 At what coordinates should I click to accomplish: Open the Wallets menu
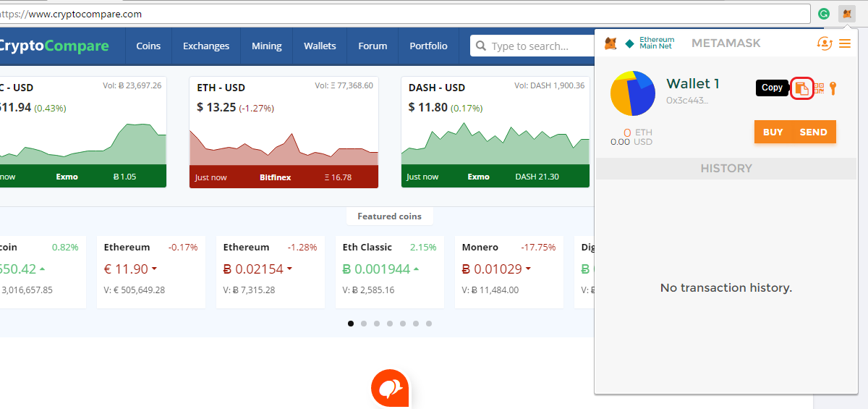(320, 46)
